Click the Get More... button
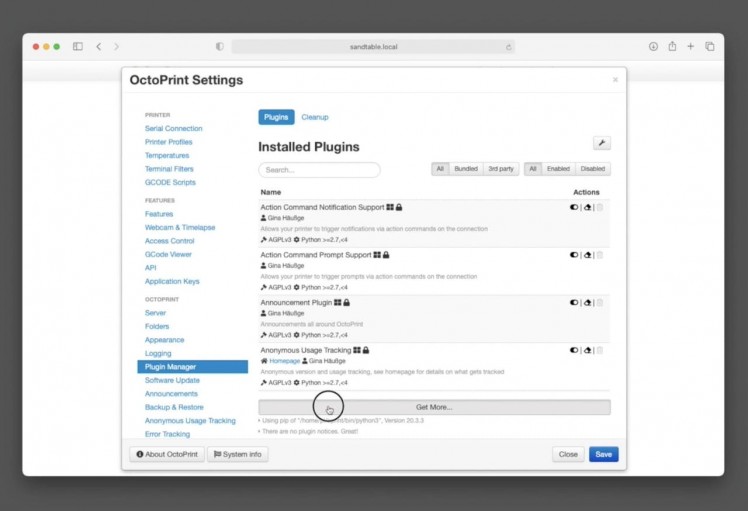The width and height of the screenshot is (748, 511). coord(434,407)
